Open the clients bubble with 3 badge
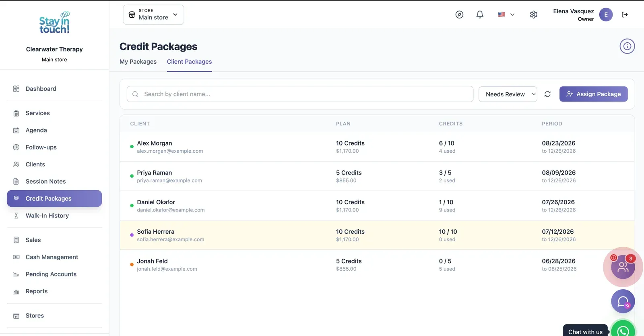 point(623,267)
